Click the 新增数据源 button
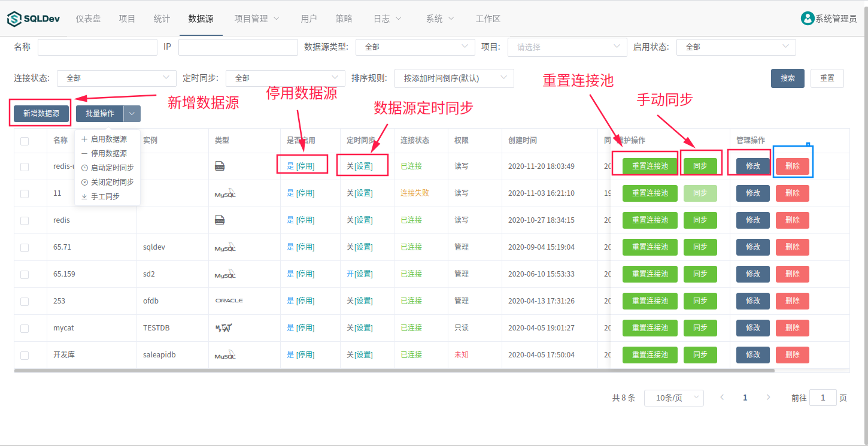 click(x=41, y=113)
